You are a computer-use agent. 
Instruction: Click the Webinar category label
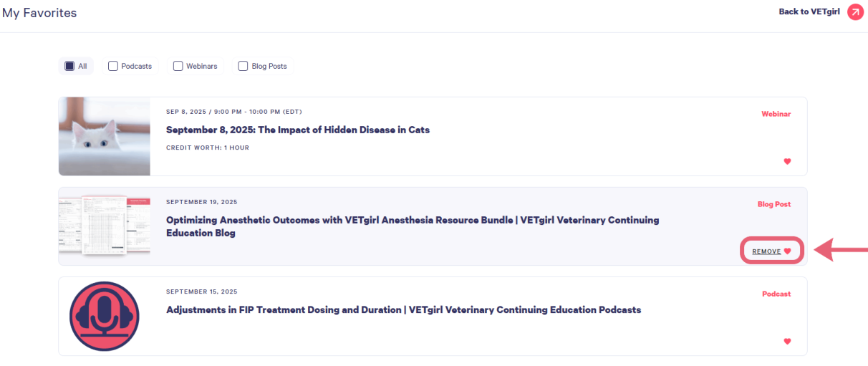[776, 114]
